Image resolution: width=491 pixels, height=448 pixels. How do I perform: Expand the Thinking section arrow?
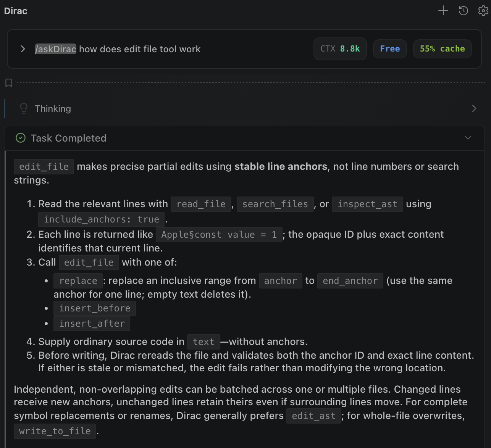[x=474, y=109]
